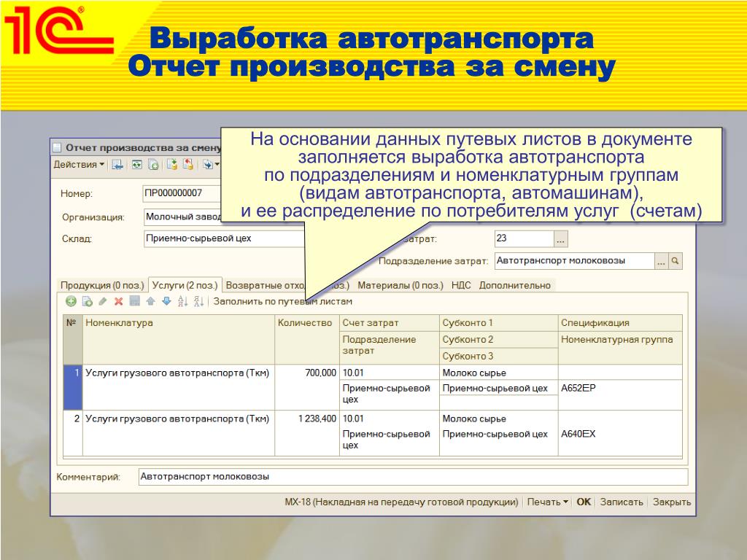Click row 2 Молоко сырье cell
The width and height of the screenshot is (747, 560).
(x=498, y=419)
